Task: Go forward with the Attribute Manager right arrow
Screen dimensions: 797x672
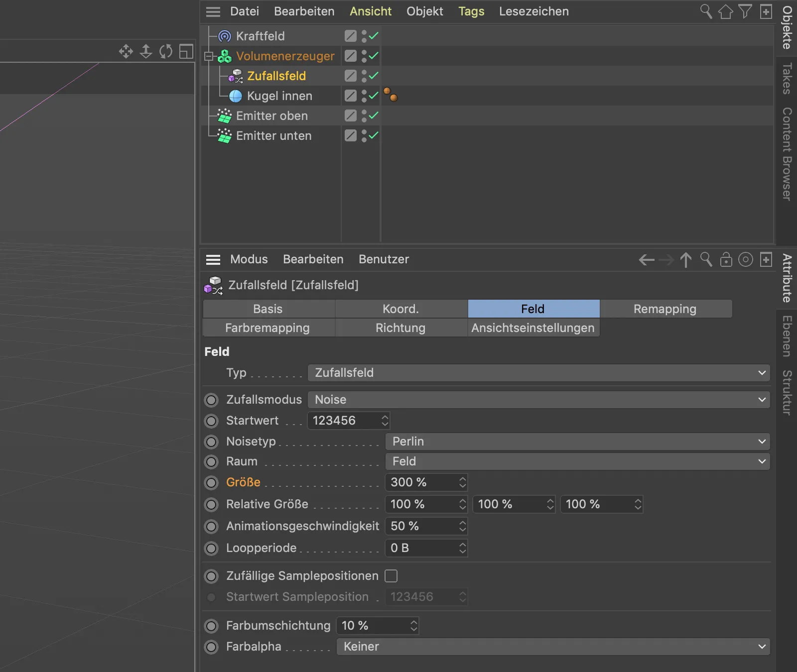Action: 666,260
